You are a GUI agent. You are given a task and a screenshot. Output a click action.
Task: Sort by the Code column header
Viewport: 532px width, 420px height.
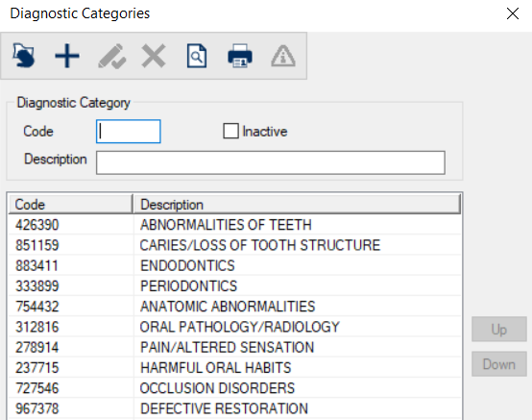(70, 205)
